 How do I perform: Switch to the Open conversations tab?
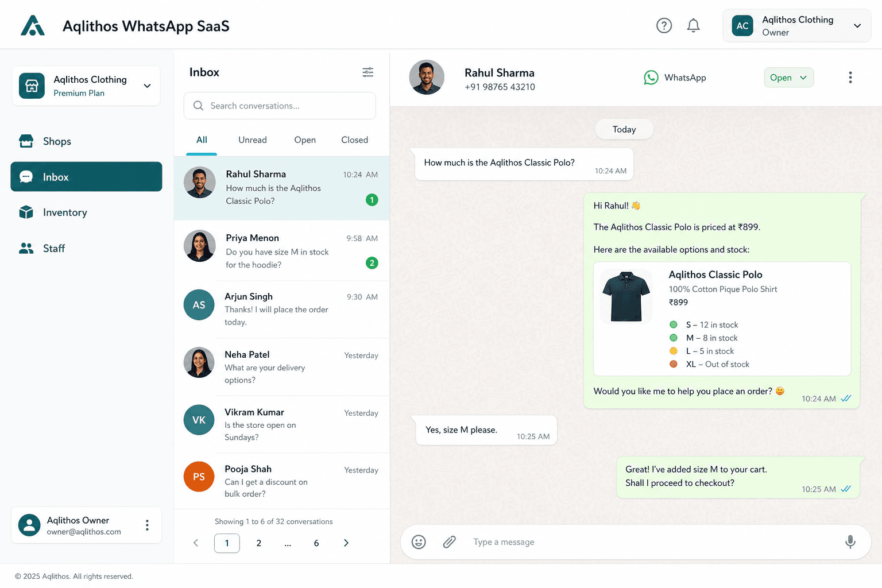tap(305, 140)
